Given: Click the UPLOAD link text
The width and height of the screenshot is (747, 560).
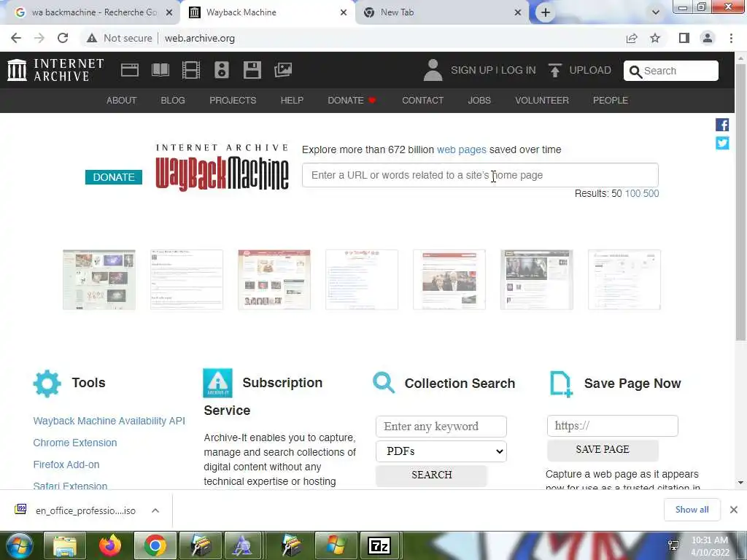Looking at the screenshot, I should [x=590, y=71].
